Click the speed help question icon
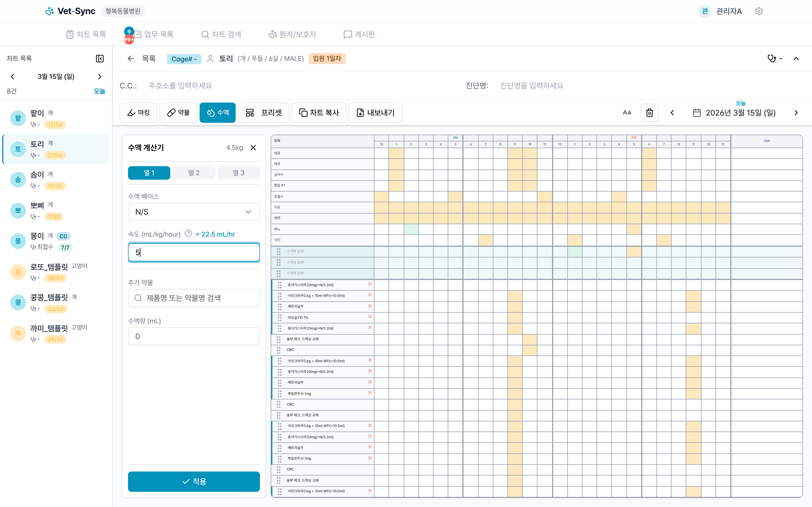The height and width of the screenshot is (507, 812). tap(188, 234)
